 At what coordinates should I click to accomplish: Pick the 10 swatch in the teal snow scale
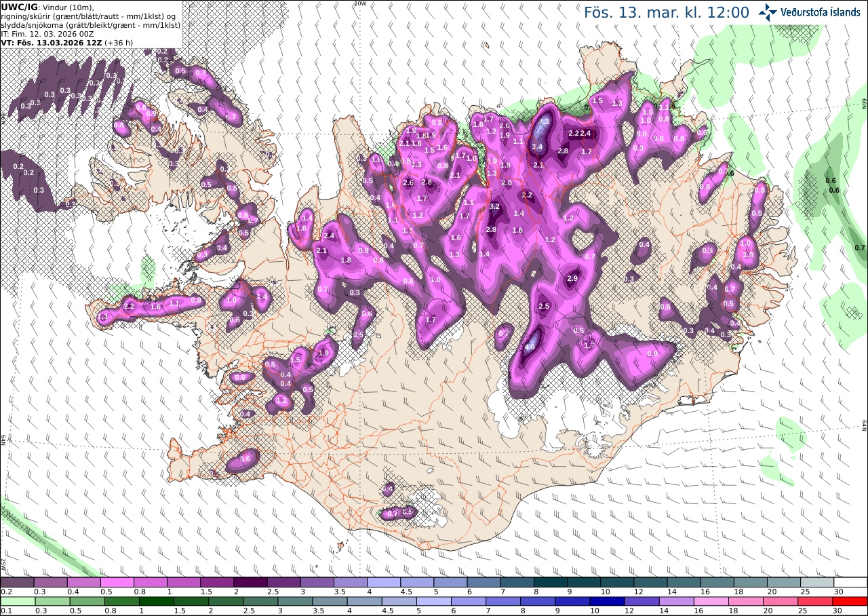616,582
